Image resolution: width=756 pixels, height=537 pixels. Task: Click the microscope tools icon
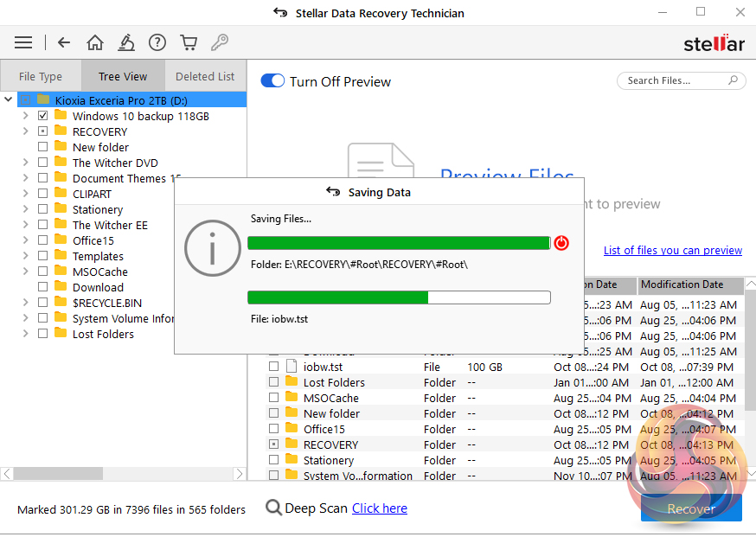tap(126, 42)
